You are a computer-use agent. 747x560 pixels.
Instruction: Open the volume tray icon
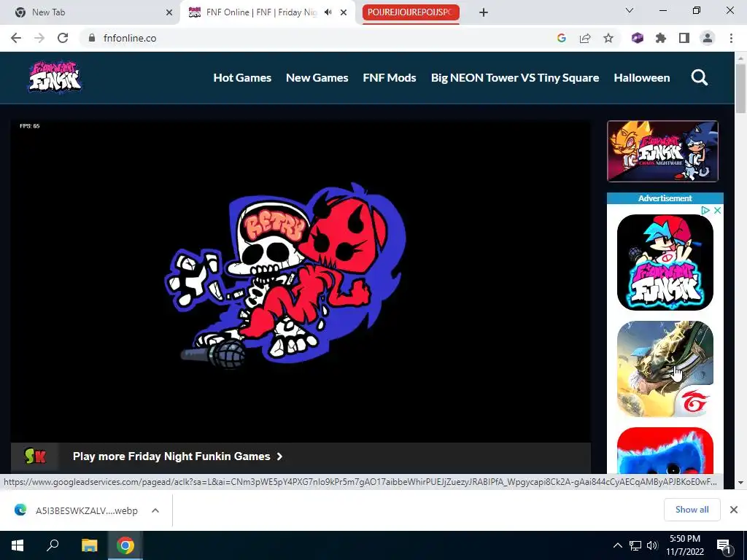(652, 545)
